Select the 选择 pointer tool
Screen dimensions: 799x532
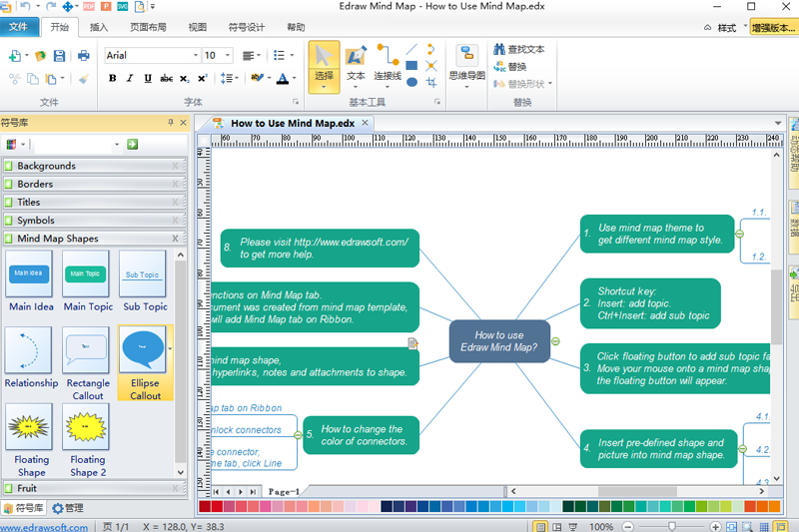click(x=324, y=66)
